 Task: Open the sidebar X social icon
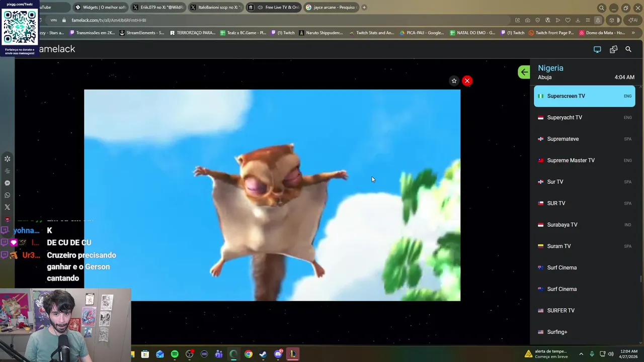pyautogui.click(x=7, y=207)
